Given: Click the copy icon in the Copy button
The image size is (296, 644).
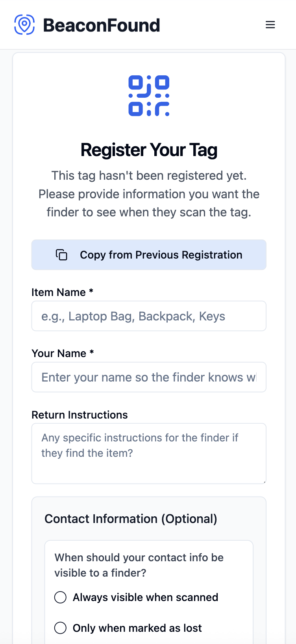Looking at the screenshot, I should click(x=61, y=255).
